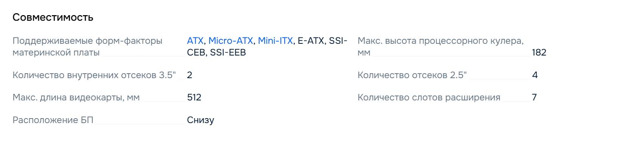Click the Поддерживаемые форм-факторы label
The height and width of the screenshot is (151, 644).
(87, 41)
